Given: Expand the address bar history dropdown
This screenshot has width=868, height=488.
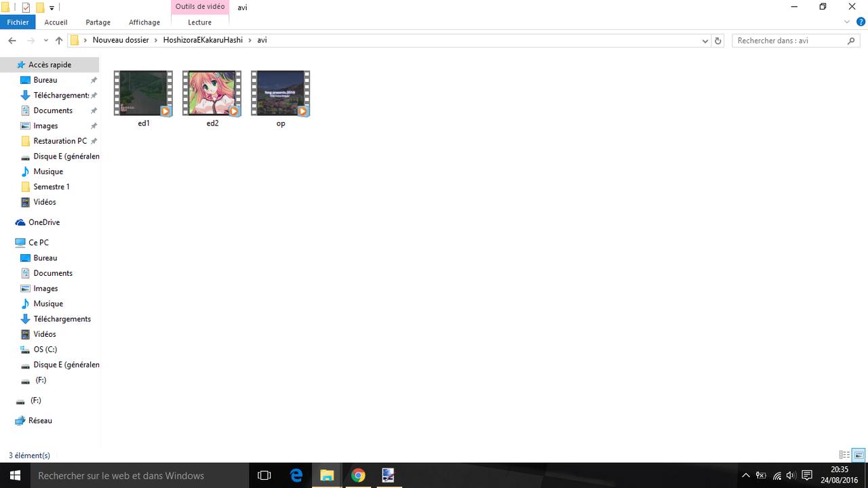Looking at the screenshot, I should point(705,41).
